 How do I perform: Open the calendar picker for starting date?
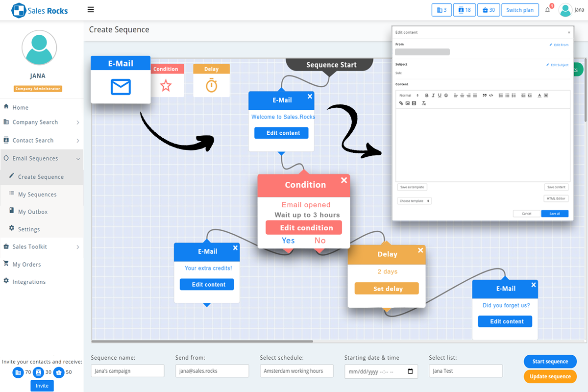point(411,371)
